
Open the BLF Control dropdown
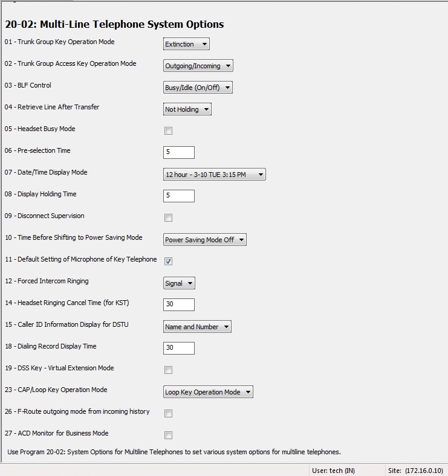198,88
